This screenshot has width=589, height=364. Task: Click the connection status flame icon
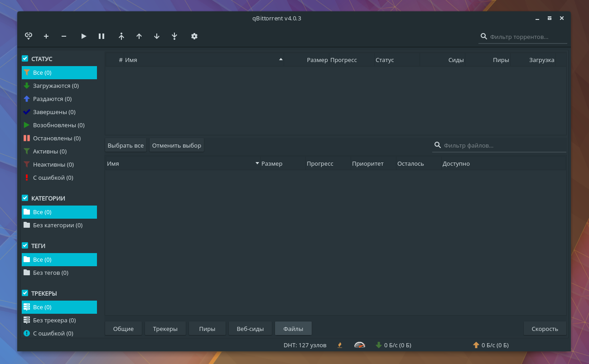coord(339,345)
